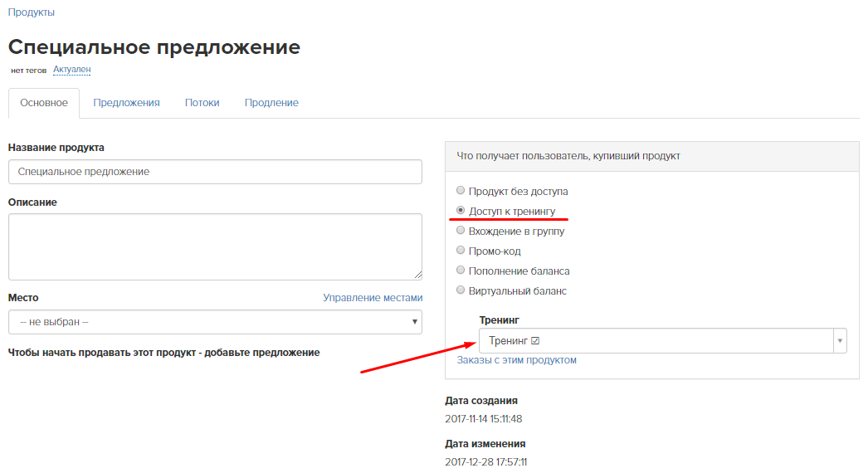Focus the Название продукта input field
The image size is (868, 473).
click(x=215, y=172)
